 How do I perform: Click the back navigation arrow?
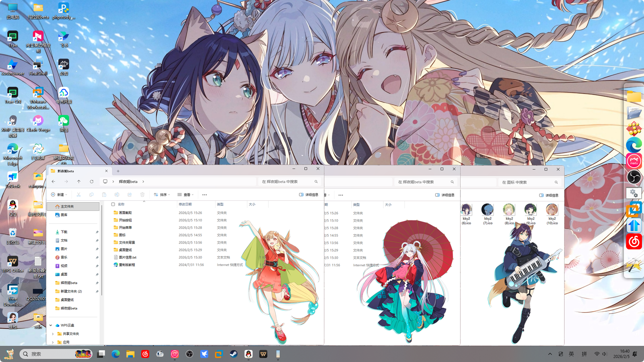click(54, 182)
